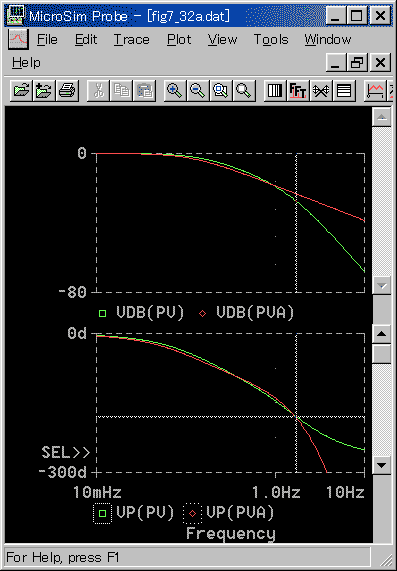The height and width of the screenshot is (571, 397).
Task: Open the Trace menu
Action: [131, 39]
